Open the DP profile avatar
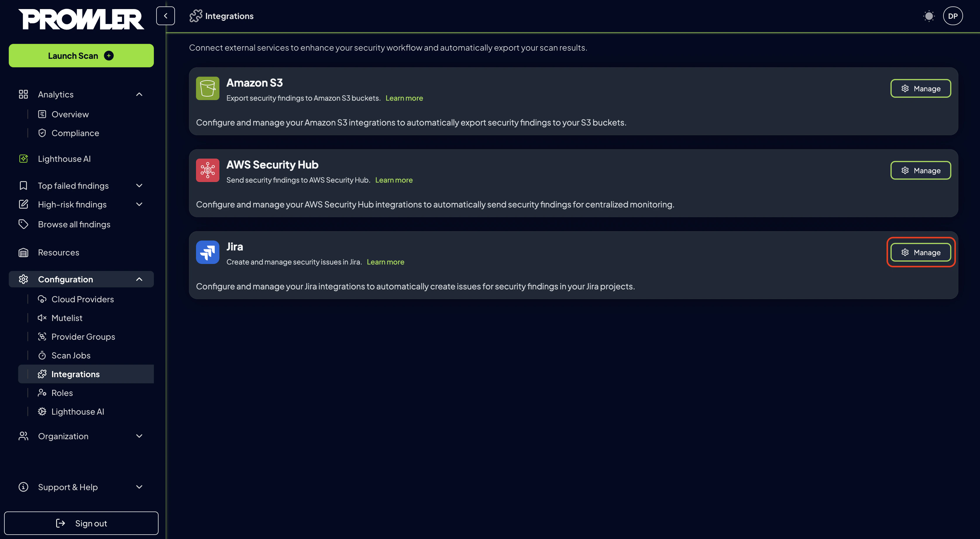This screenshot has width=980, height=539. (953, 16)
